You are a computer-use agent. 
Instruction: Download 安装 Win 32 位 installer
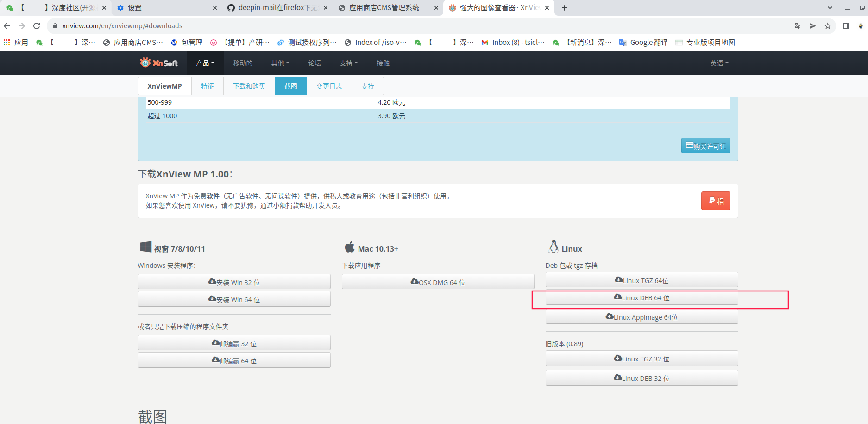pyautogui.click(x=234, y=282)
